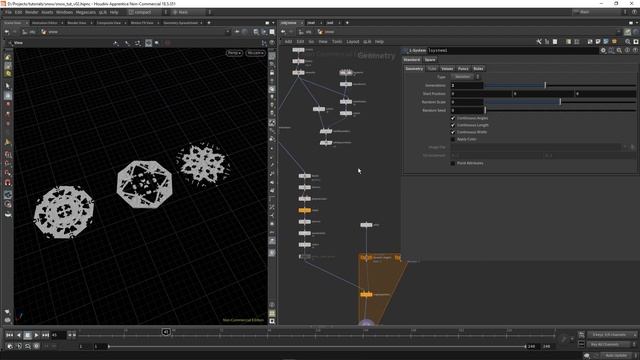The width and height of the screenshot is (640, 360).
Task: Go back in the network editor path
Action: 283,32
